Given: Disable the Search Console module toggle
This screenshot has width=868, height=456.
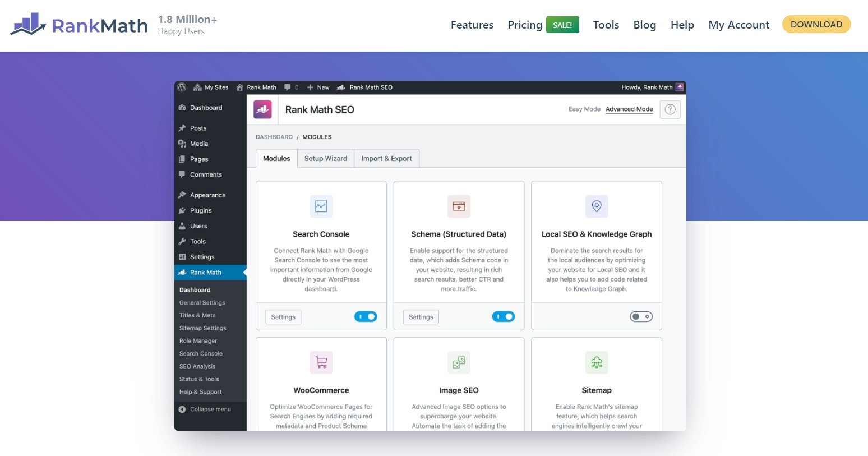Looking at the screenshot, I should coord(366,317).
